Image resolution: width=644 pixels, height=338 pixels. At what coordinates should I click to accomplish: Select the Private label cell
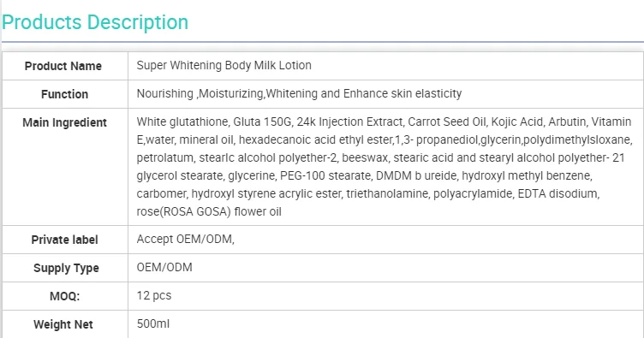(65, 240)
